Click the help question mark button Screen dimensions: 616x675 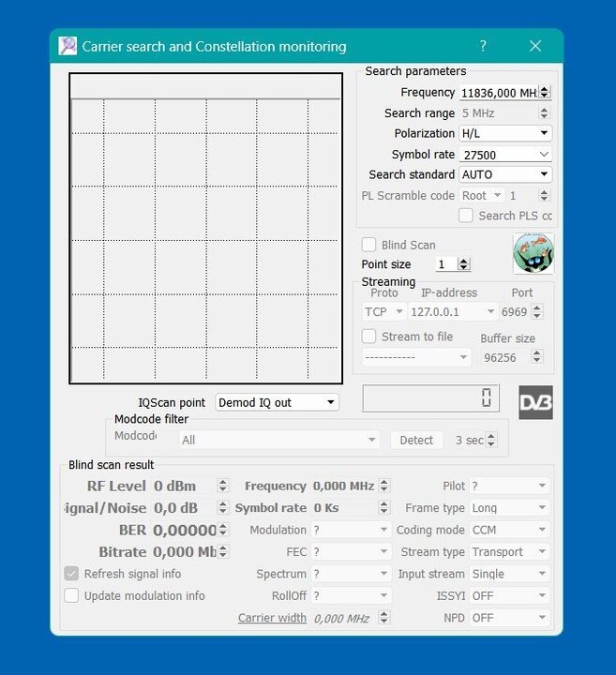(x=483, y=46)
